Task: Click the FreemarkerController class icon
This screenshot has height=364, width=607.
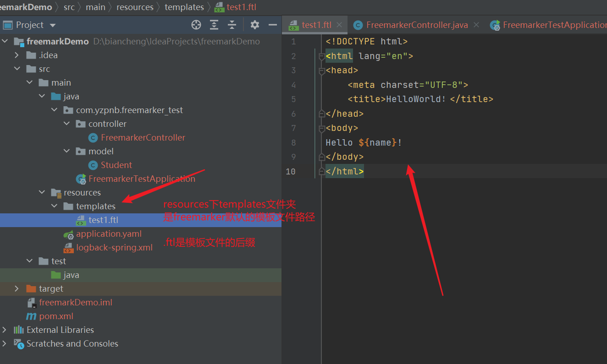Action: point(93,137)
